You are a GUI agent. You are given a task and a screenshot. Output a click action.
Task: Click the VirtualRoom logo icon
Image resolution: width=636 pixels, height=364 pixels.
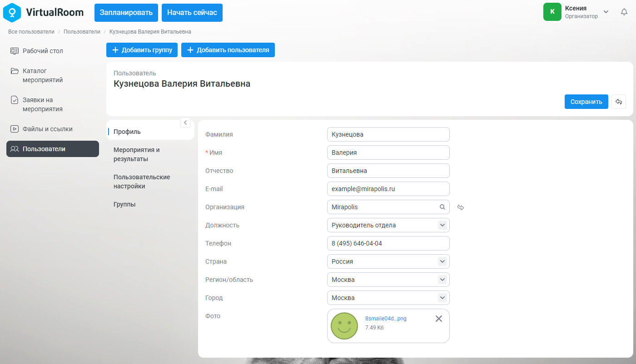[x=12, y=13]
